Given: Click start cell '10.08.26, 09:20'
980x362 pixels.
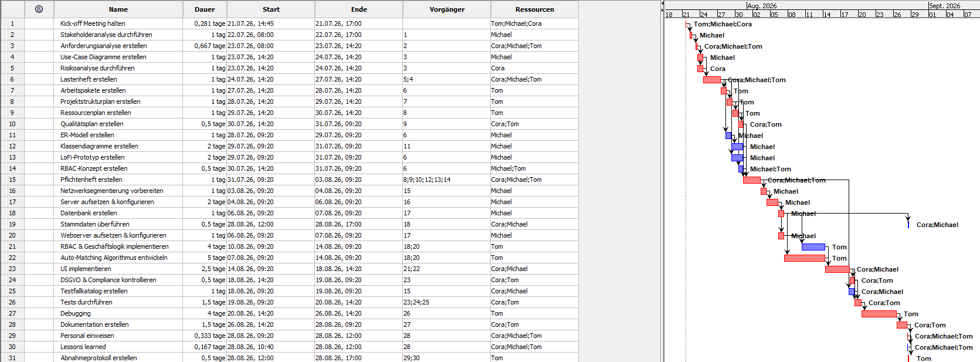Looking at the screenshot, I should pyautogui.click(x=271, y=246).
